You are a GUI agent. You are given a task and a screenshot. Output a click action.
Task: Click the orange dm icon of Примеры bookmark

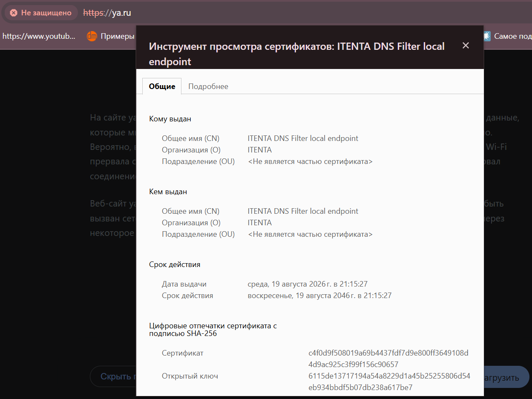92,36
